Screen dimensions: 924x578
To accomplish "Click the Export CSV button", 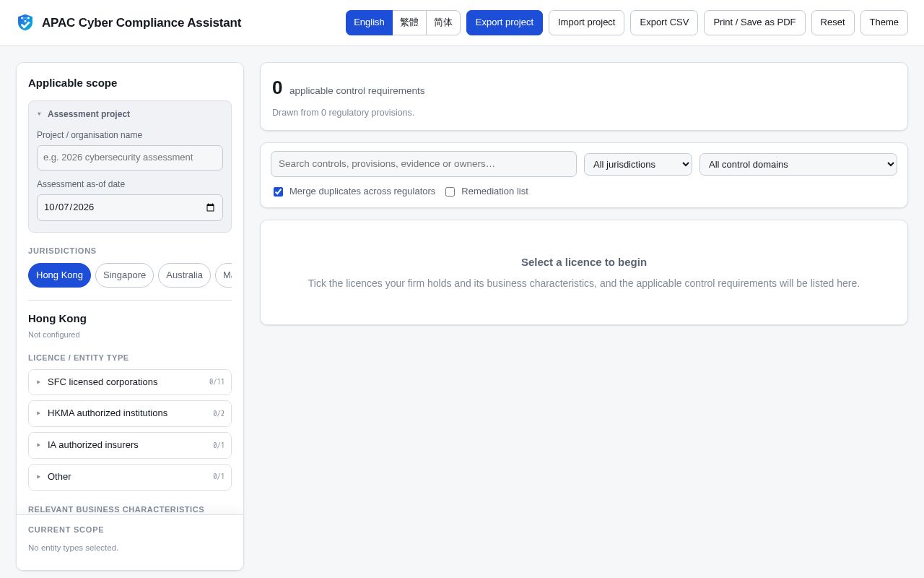I will tap(664, 22).
